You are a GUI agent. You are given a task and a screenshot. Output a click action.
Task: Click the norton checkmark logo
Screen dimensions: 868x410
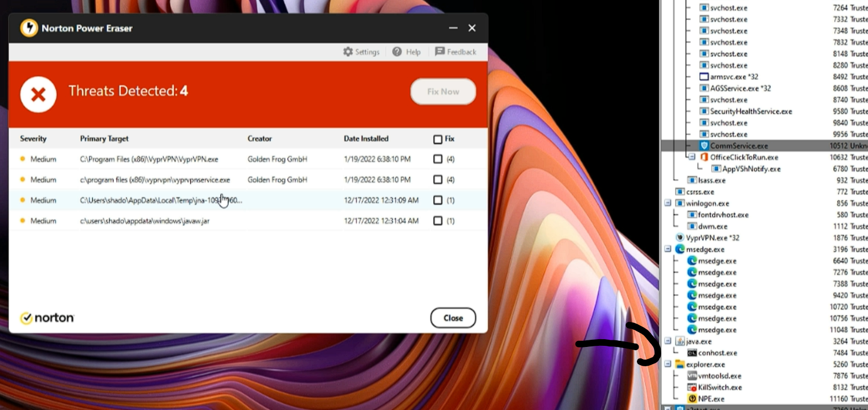[x=26, y=318]
